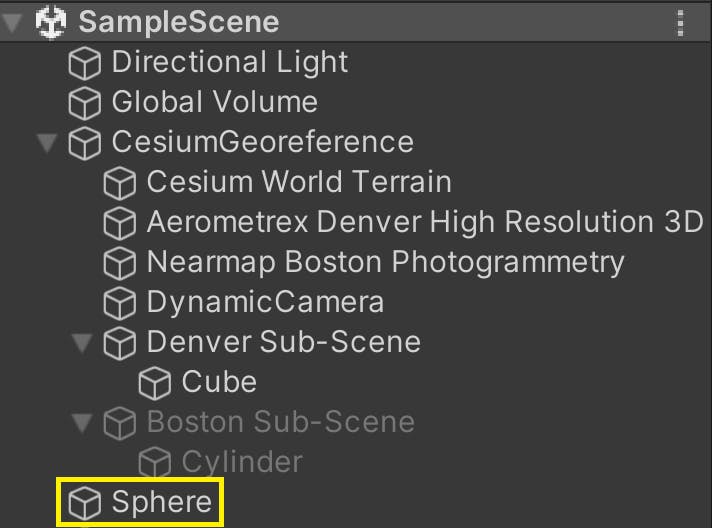
Task: Select the disabled Cylinder object
Action: click(241, 462)
